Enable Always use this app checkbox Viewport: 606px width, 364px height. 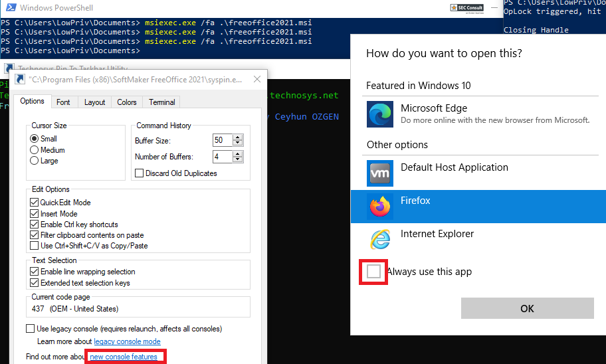point(374,272)
